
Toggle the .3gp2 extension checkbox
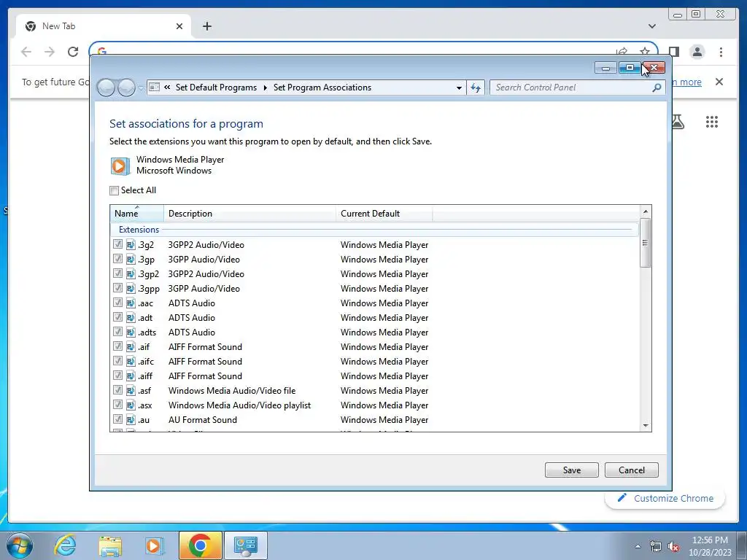coord(117,273)
